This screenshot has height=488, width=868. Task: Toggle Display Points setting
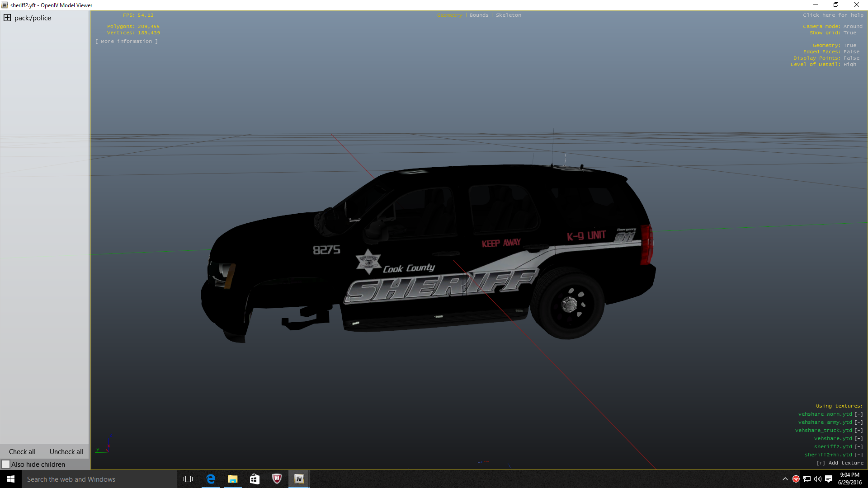pyautogui.click(x=851, y=58)
